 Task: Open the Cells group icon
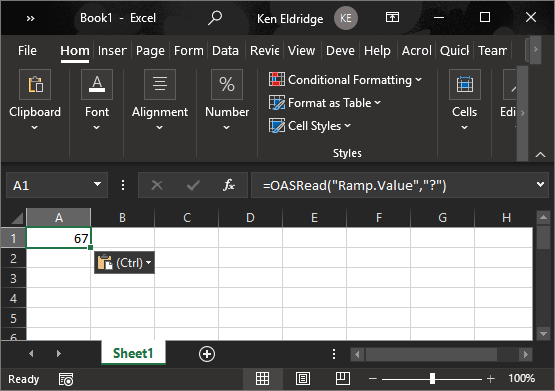[x=465, y=85]
